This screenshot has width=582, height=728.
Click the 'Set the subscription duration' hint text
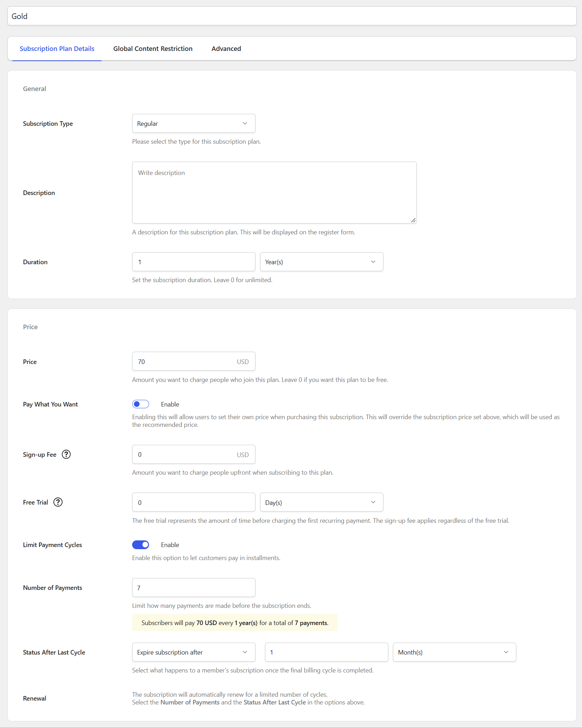click(202, 280)
